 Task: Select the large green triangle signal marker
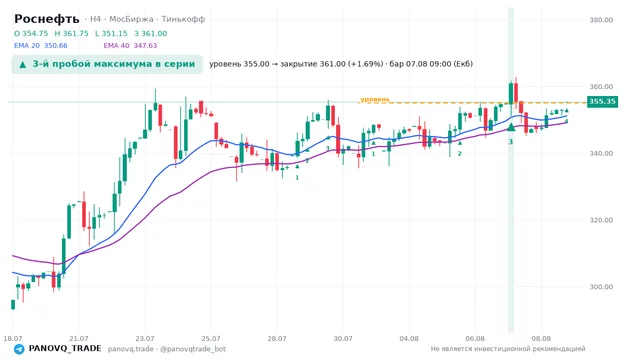point(511,127)
